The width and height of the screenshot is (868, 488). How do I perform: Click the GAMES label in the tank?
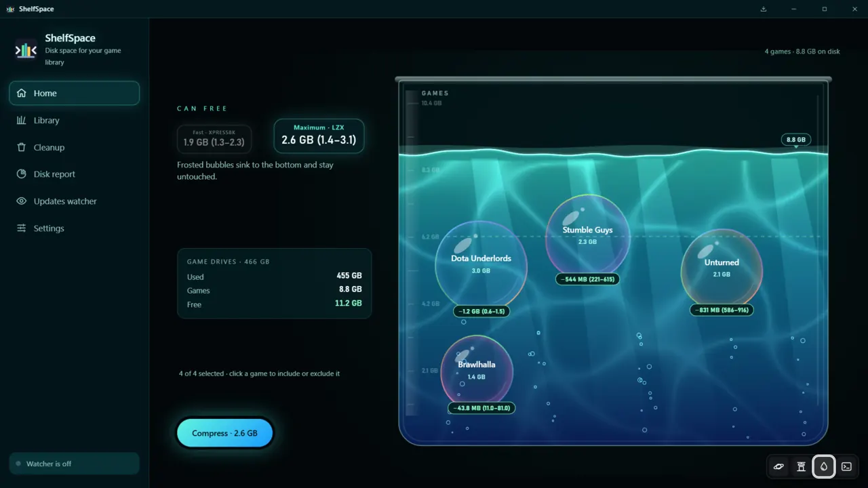[x=435, y=94]
